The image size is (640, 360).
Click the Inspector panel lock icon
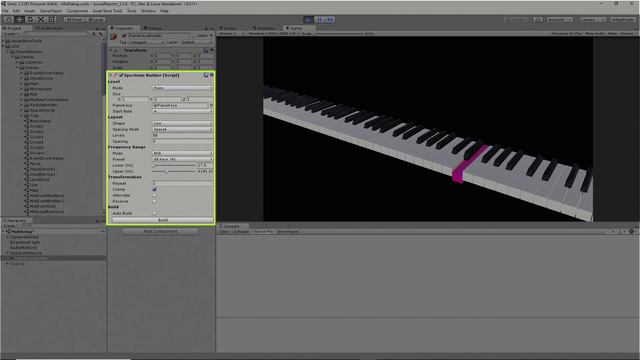tap(206, 29)
